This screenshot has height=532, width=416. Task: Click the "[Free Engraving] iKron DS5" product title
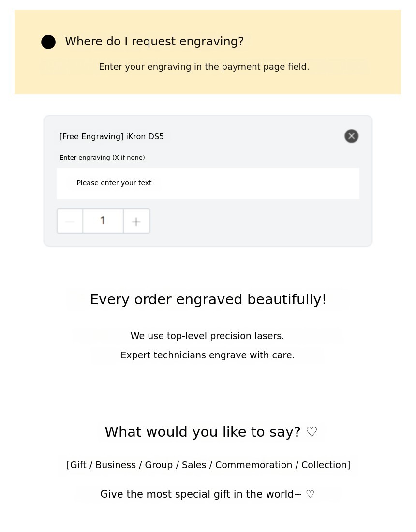pyautogui.click(x=112, y=137)
